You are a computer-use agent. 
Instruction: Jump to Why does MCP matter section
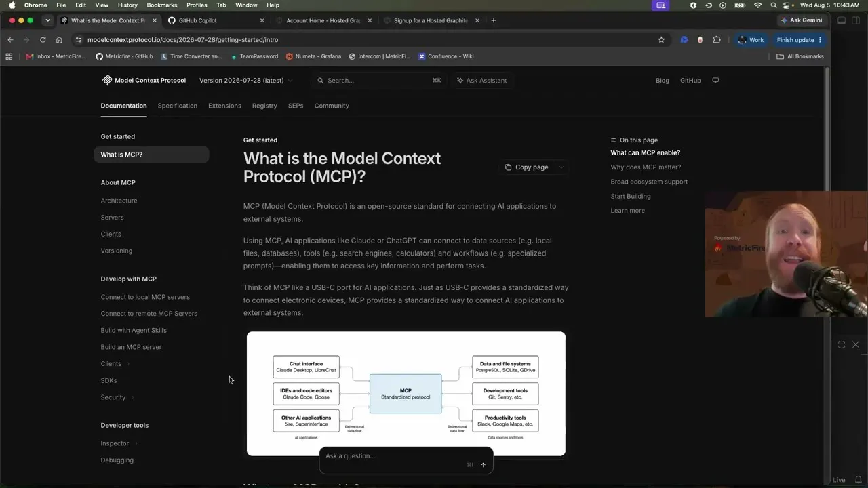click(646, 167)
